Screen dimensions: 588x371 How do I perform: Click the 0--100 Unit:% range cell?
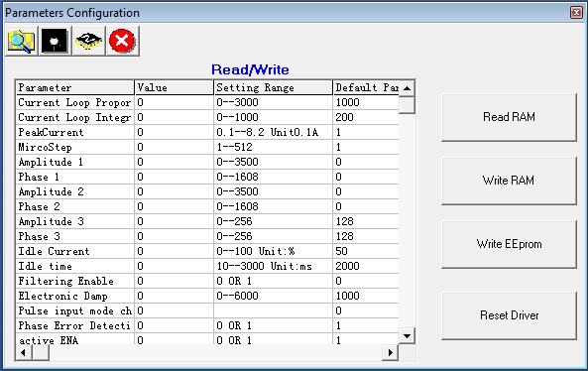(273, 251)
